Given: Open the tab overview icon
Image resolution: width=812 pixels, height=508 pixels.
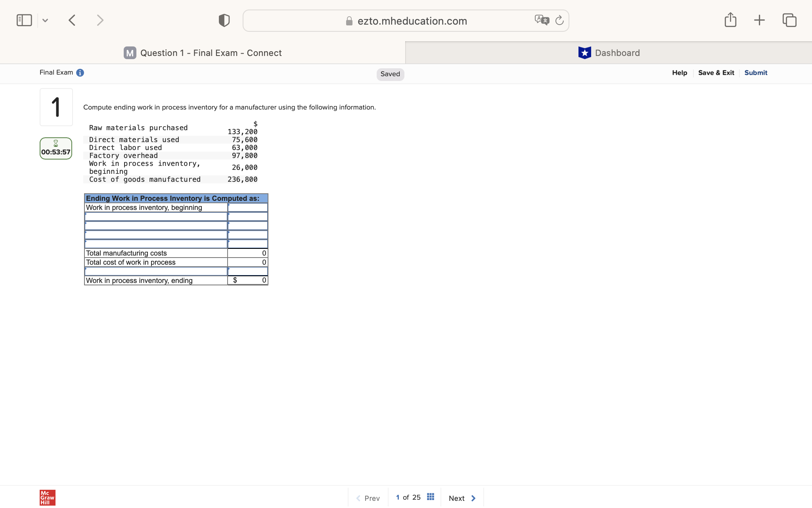Looking at the screenshot, I should [x=789, y=19].
